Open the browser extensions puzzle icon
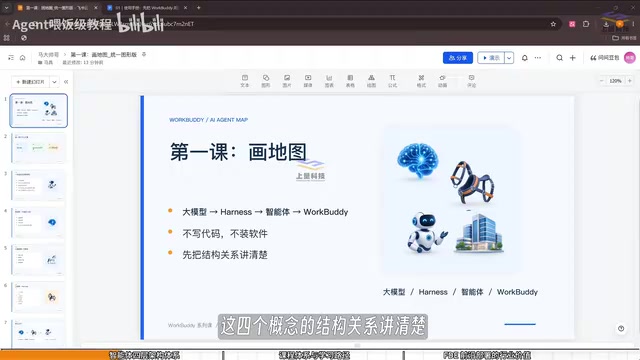This screenshot has width=640, height=360. click(586, 24)
